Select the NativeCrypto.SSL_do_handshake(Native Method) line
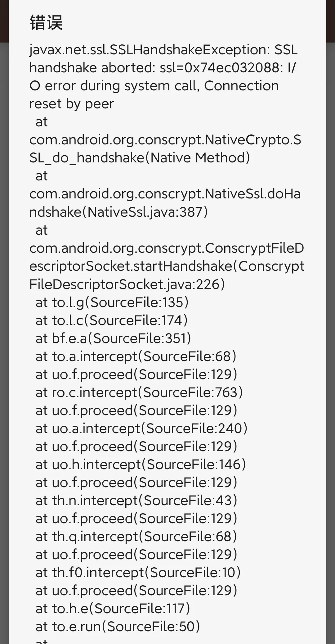The height and width of the screenshot is (644, 335). (x=140, y=158)
